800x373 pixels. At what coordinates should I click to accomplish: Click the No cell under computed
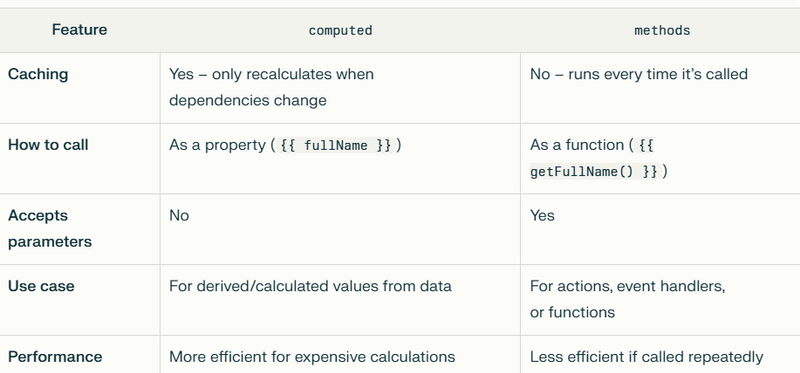(179, 215)
